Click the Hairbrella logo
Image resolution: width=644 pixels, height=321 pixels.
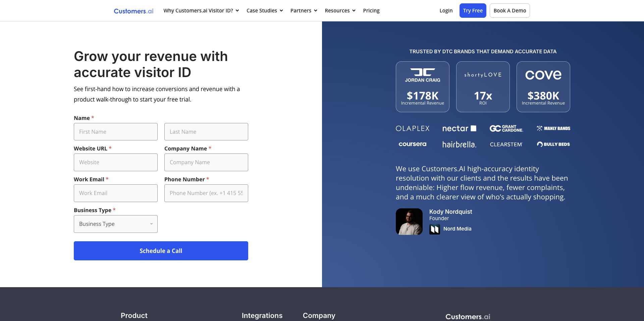(x=459, y=144)
